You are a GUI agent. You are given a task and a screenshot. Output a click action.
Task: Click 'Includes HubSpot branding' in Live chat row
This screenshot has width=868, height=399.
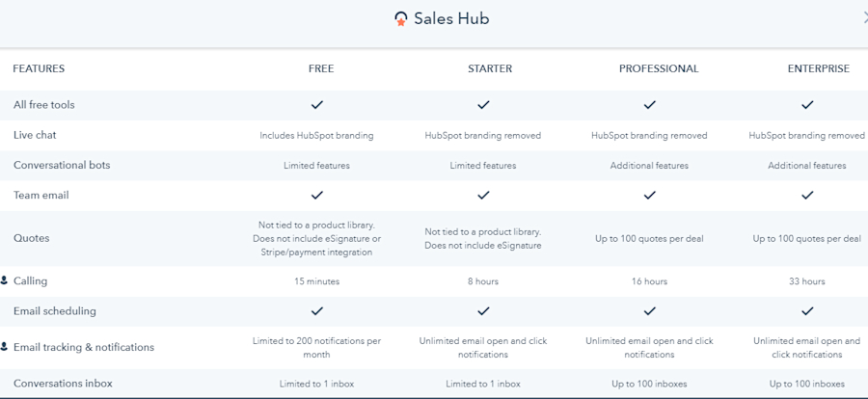point(316,136)
